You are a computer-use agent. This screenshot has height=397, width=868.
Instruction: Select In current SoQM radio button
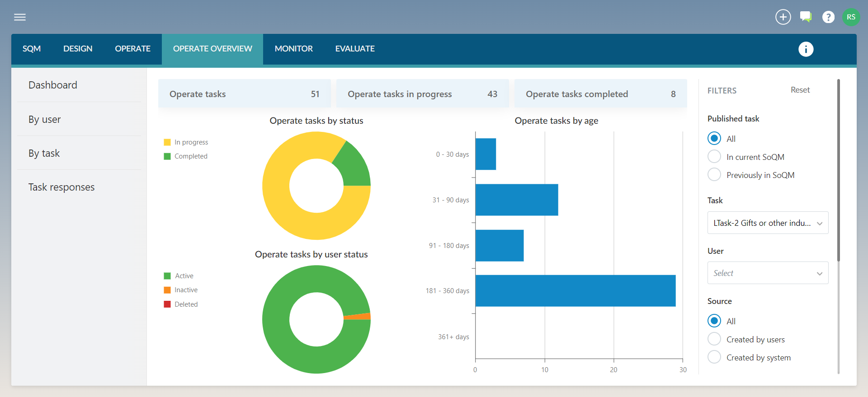click(714, 157)
